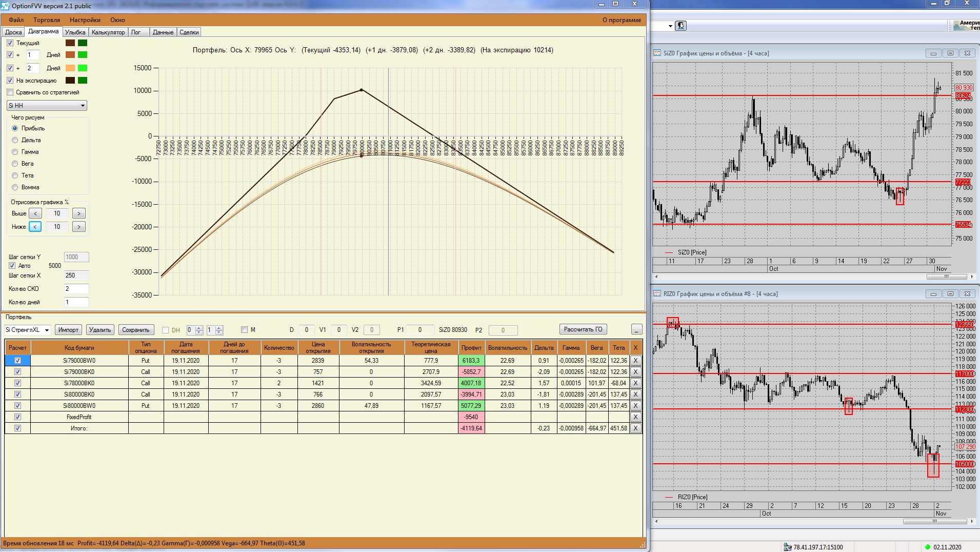980x552 pixels.
Task: Open the Si HH strategy dropdown
Action: [x=47, y=106]
